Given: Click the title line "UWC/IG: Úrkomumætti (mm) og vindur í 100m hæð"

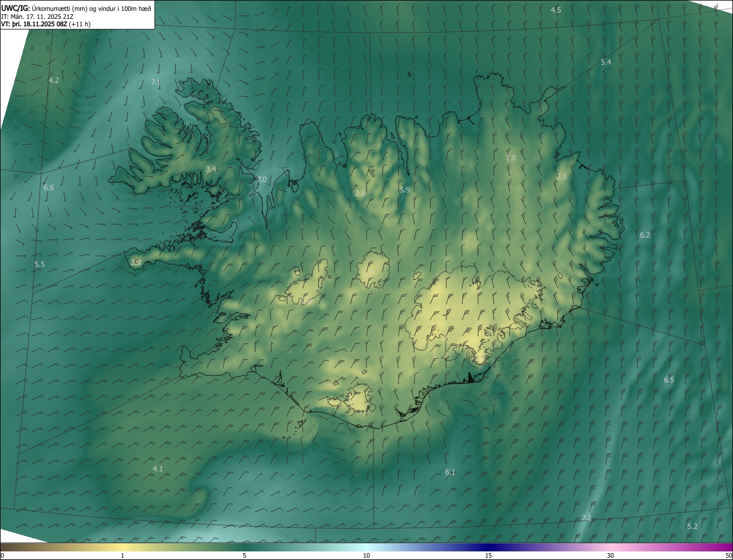Looking at the screenshot, I should click(x=76, y=8).
